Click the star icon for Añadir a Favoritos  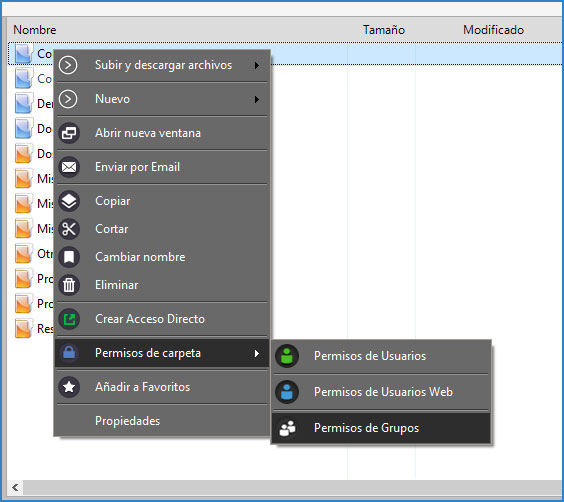point(69,387)
